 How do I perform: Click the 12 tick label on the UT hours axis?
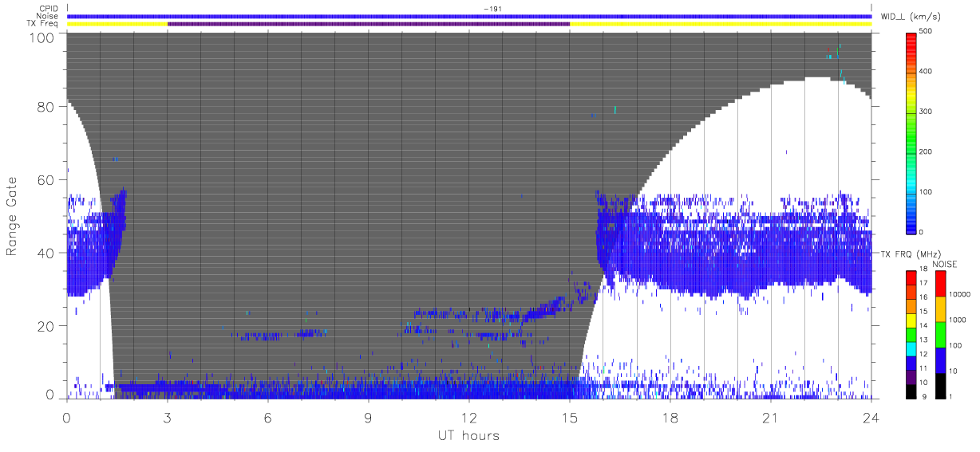click(x=469, y=417)
